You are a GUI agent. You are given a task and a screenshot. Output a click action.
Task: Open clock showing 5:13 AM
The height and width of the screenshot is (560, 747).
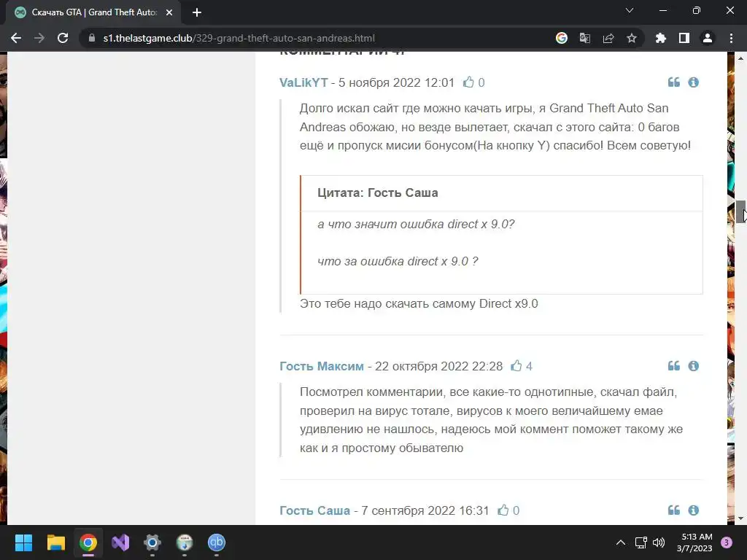pos(694,542)
